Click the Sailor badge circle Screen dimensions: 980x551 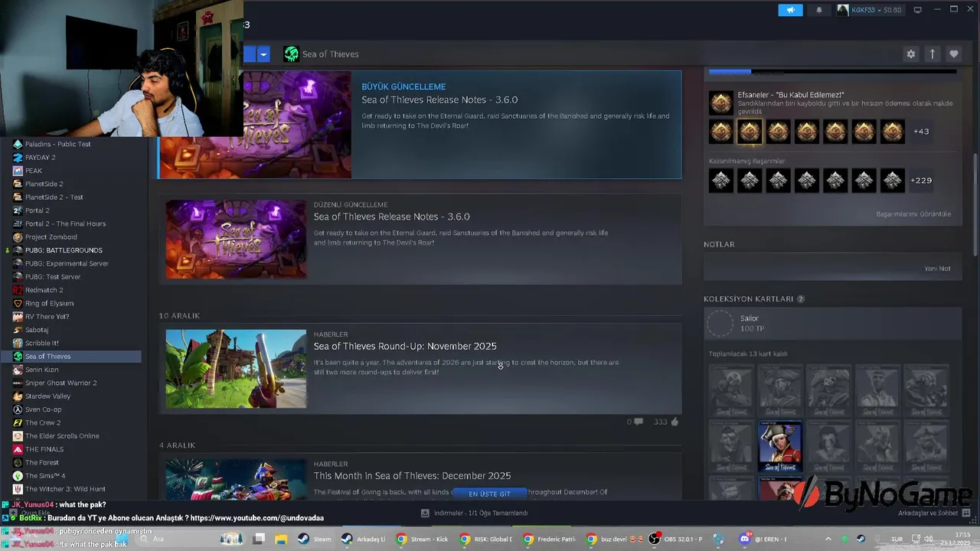[x=720, y=324]
